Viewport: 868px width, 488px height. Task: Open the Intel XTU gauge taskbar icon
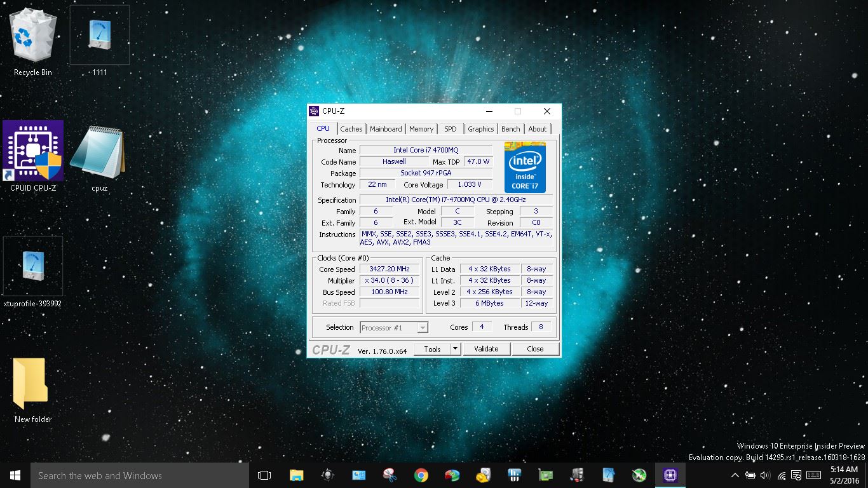tap(608, 475)
